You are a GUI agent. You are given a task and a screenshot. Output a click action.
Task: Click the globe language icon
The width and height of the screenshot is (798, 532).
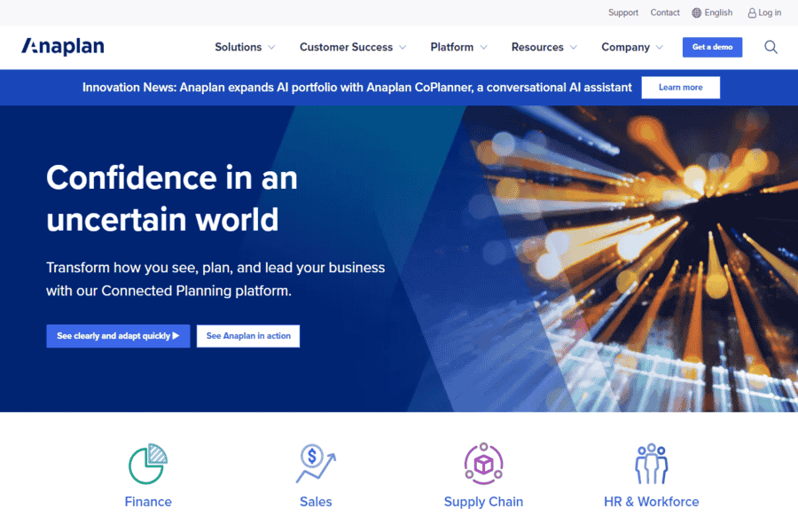click(x=696, y=12)
